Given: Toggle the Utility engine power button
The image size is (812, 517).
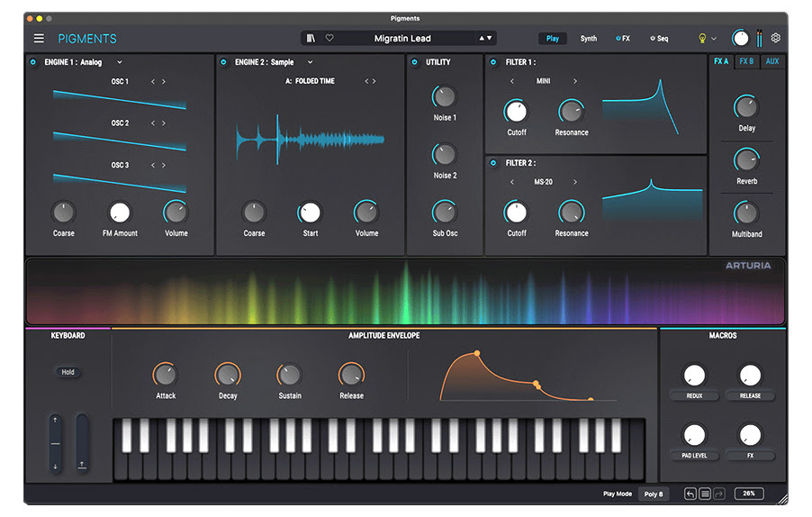Looking at the screenshot, I should point(415,62).
